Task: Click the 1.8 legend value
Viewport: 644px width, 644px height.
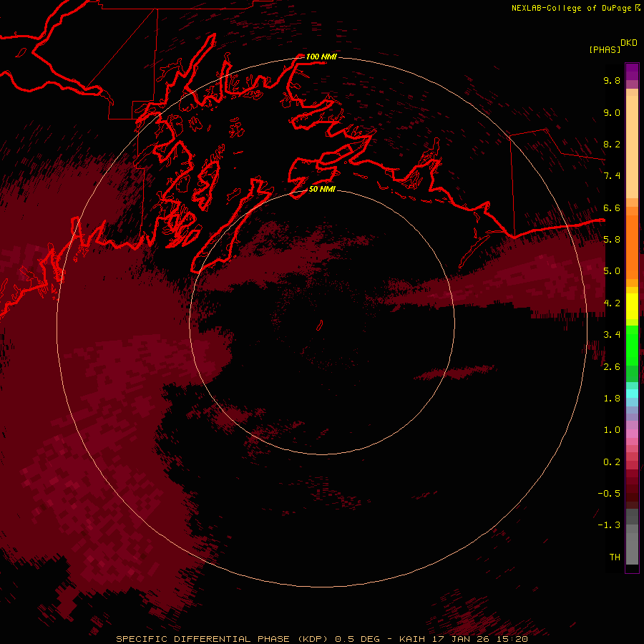Action: [x=612, y=399]
